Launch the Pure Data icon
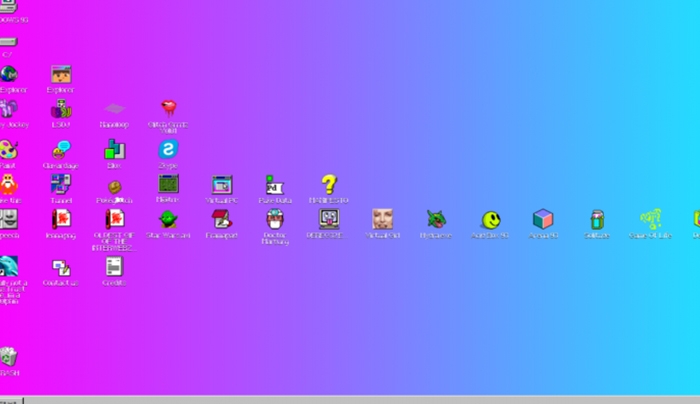Viewport: 700px width, 404px height. click(x=275, y=185)
